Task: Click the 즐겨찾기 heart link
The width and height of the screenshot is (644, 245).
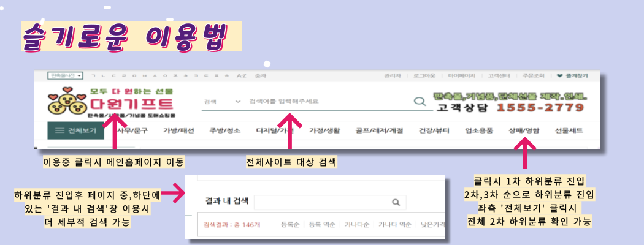Action: [x=572, y=75]
